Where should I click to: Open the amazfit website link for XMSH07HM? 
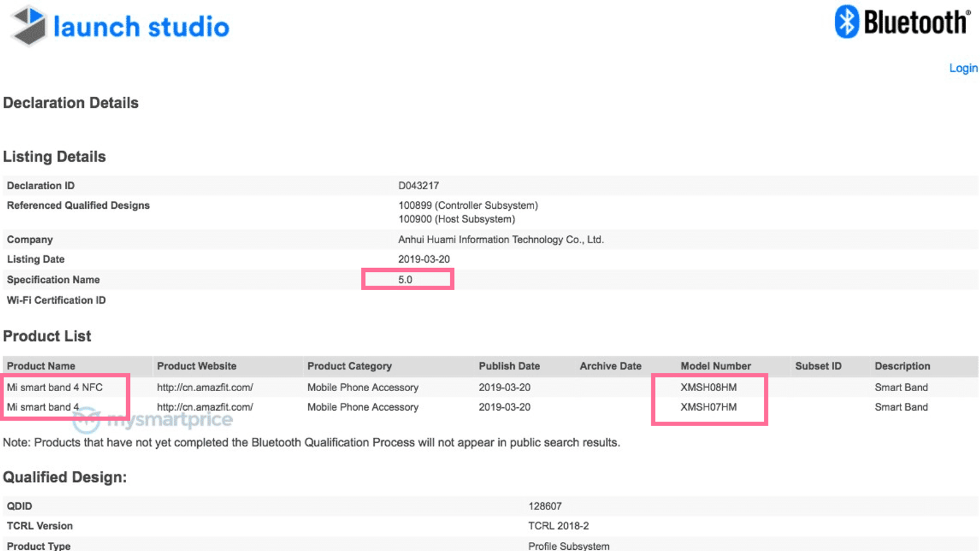point(205,407)
